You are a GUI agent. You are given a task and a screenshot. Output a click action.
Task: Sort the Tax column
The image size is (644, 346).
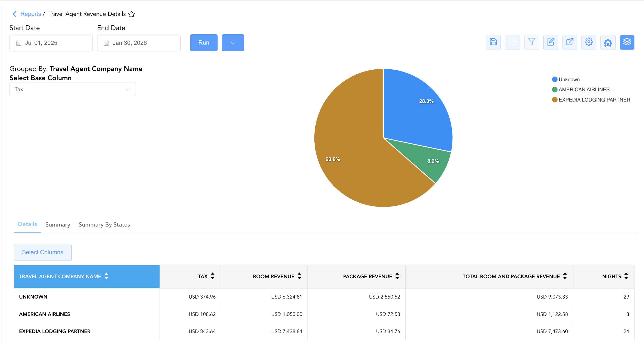click(x=213, y=276)
